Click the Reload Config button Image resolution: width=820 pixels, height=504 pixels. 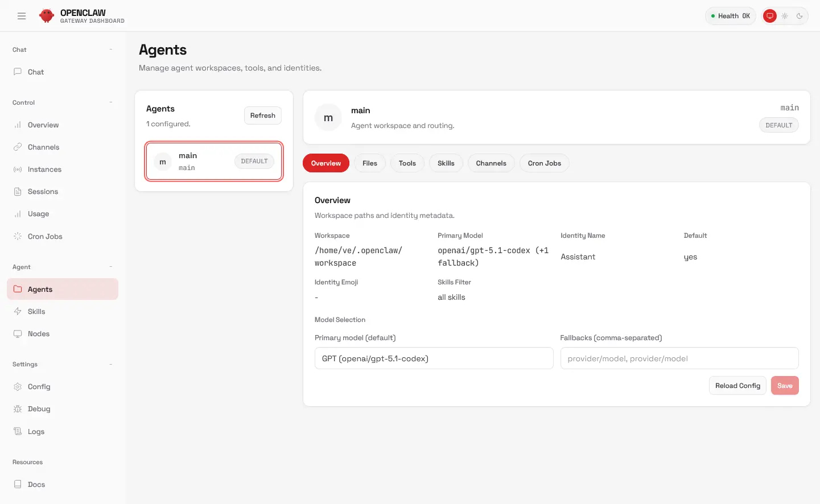pyautogui.click(x=737, y=386)
